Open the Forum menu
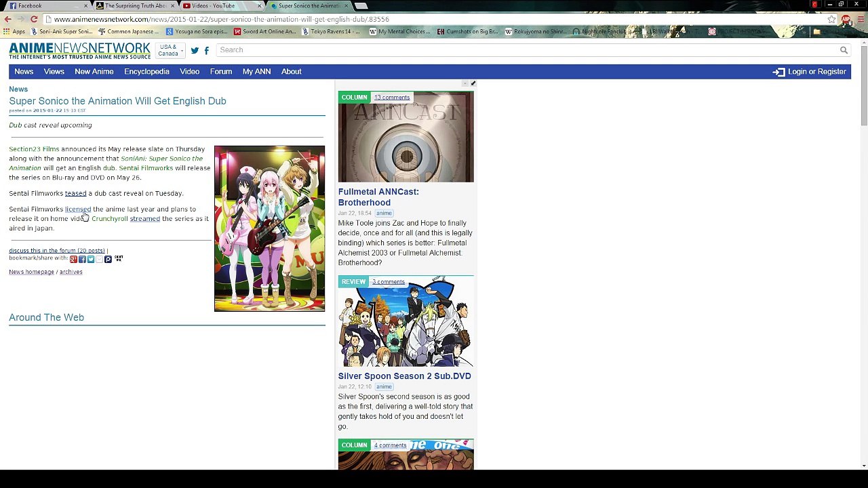 pyautogui.click(x=221, y=72)
